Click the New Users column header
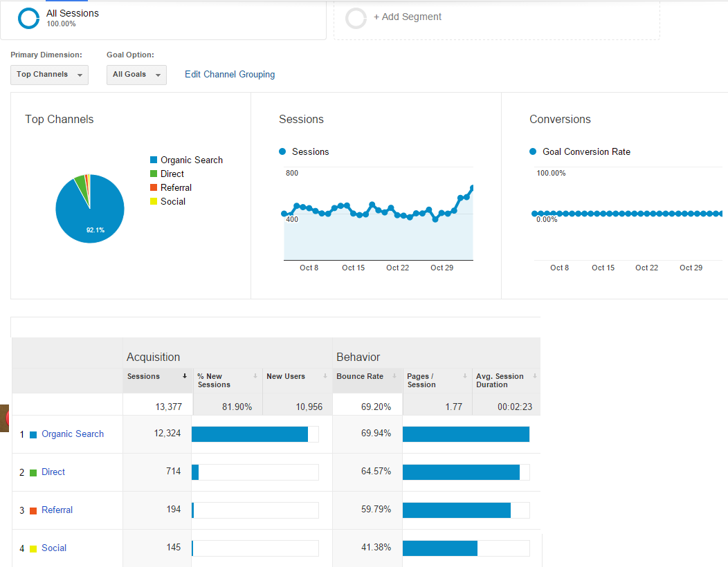728x567 pixels. [298, 380]
